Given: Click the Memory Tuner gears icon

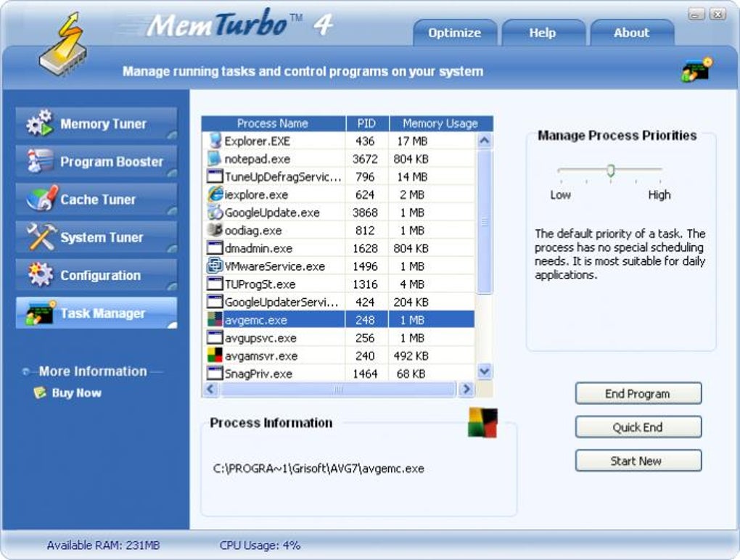Looking at the screenshot, I should point(38,123).
